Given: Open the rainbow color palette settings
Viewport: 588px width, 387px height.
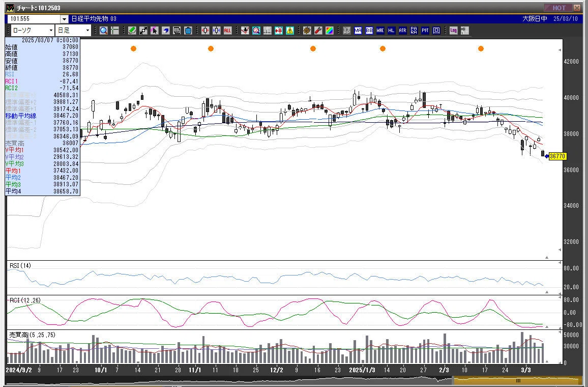Looking at the screenshot, I should (330, 31).
